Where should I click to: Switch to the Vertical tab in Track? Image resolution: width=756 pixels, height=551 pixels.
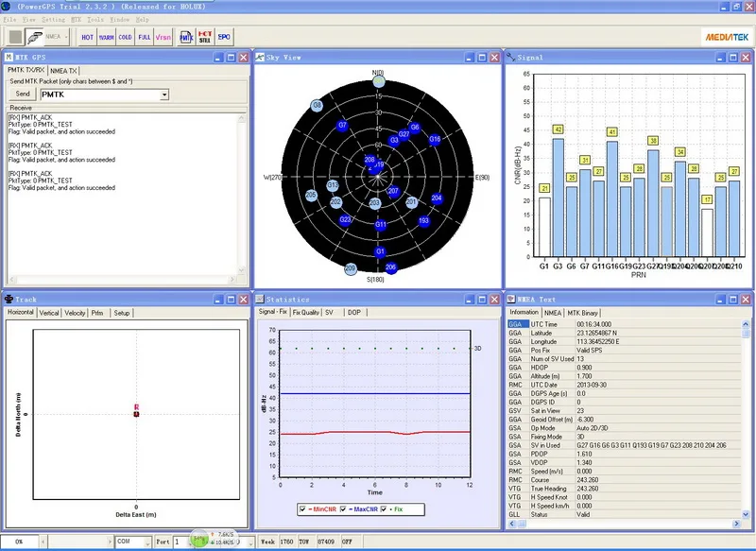(x=49, y=313)
